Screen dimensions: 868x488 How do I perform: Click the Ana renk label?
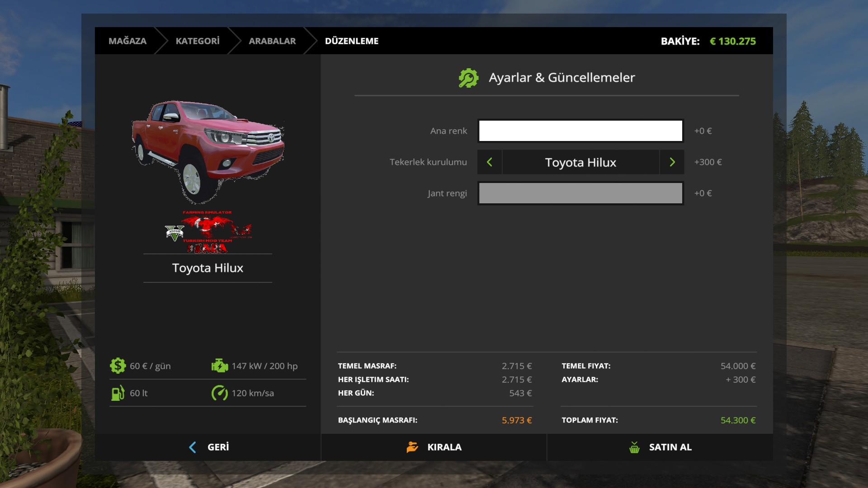coord(448,131)
